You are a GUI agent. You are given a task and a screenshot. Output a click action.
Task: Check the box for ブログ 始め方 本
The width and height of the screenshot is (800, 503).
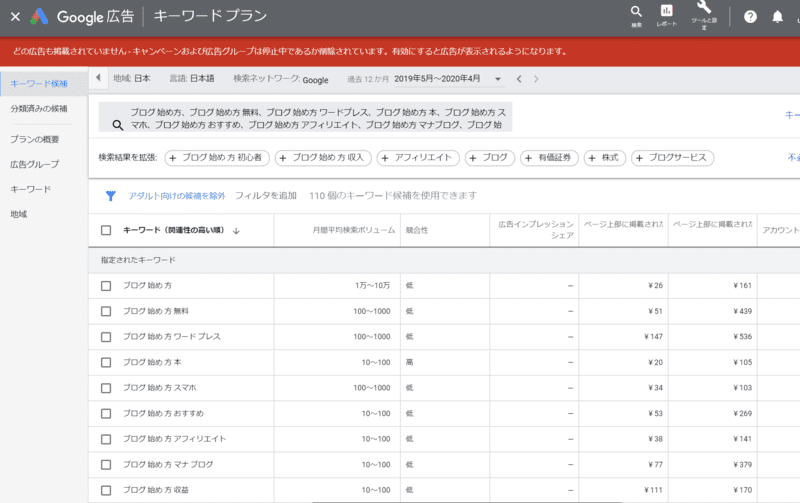(106, 363)
